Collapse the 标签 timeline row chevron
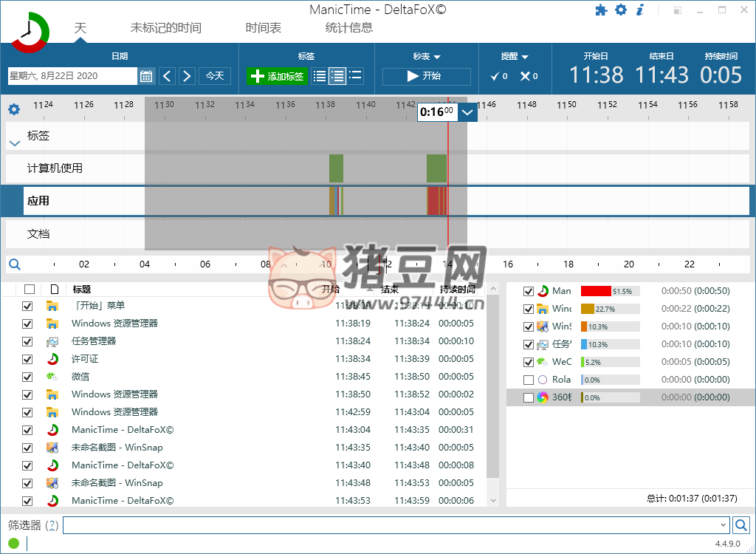The height and width of the screenshot is (554, 756). 14,143
